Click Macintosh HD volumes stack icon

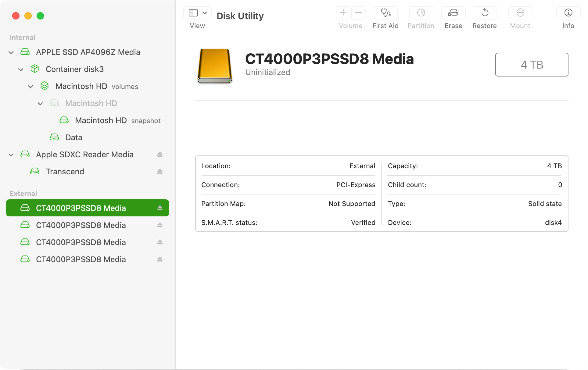point(45,86)
